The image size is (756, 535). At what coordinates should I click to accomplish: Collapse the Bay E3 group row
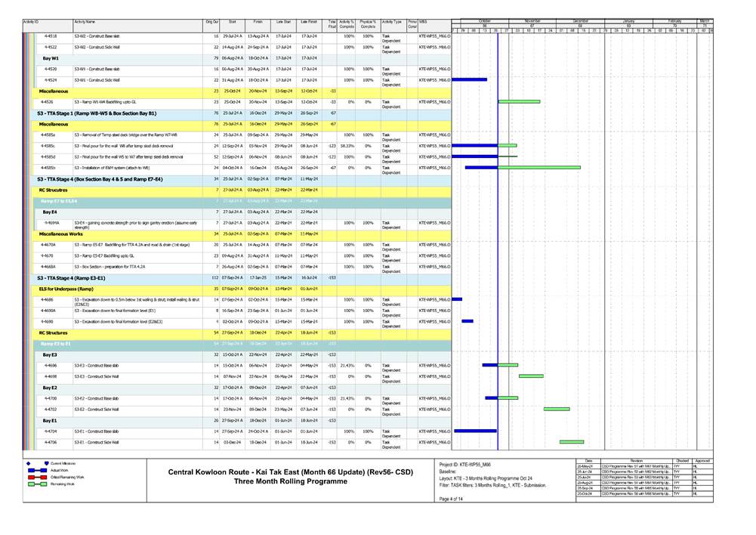[50, 354]
